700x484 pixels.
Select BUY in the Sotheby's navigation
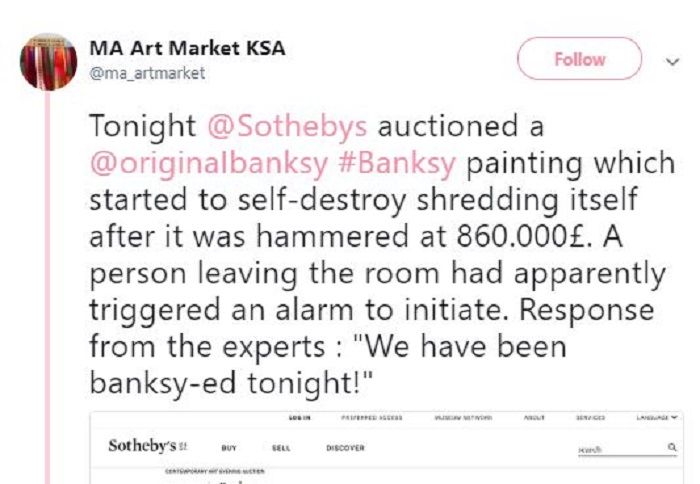[229, 448]
